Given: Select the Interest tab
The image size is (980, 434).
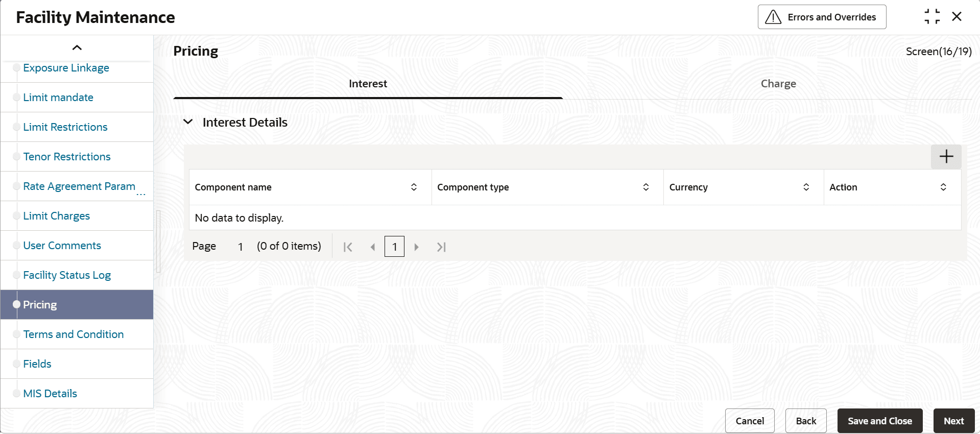Looking at the screenshot, I should tap(368, 84).
